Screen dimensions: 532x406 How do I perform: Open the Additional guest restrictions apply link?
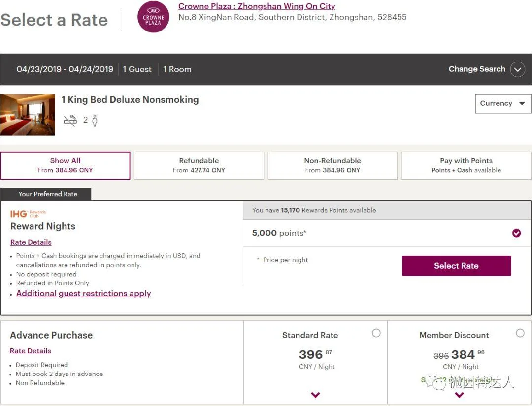pos(83,293)
